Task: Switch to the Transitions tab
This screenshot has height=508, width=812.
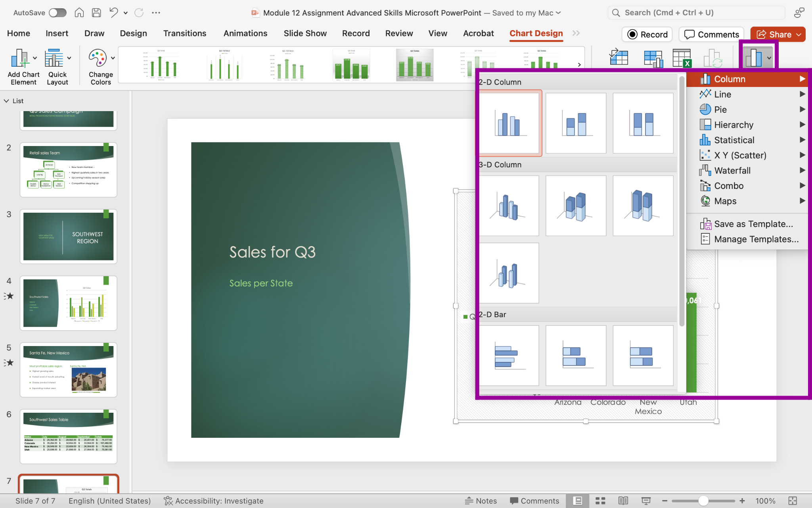Action: [185, 33]
